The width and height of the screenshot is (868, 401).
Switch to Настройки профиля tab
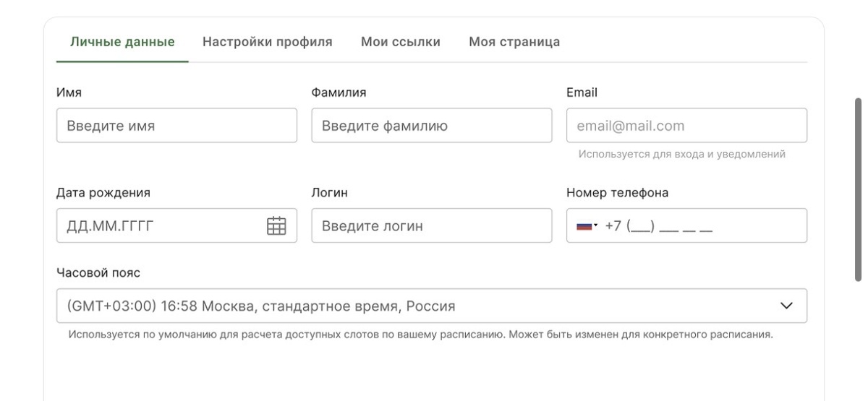click(x=268, y=42)
